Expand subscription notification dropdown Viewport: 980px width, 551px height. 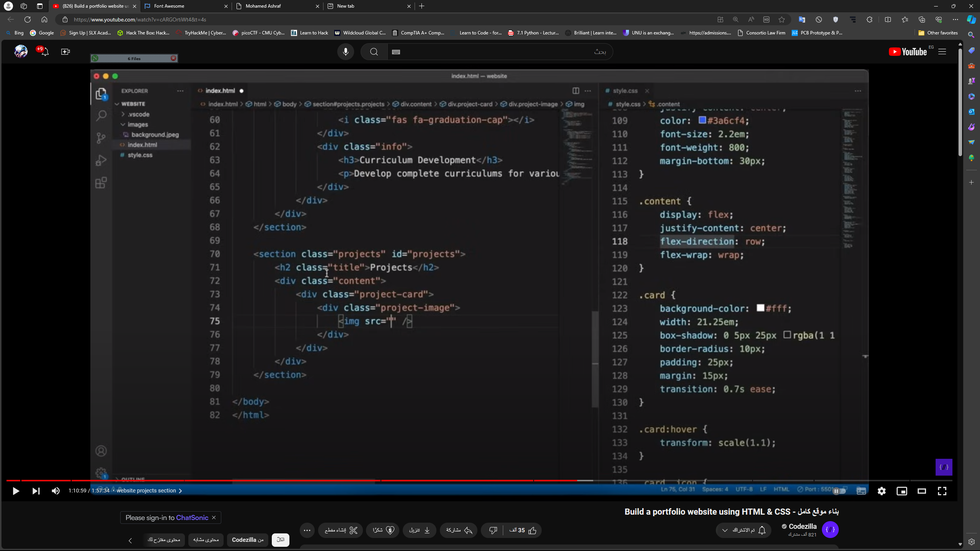click(725, 530)
